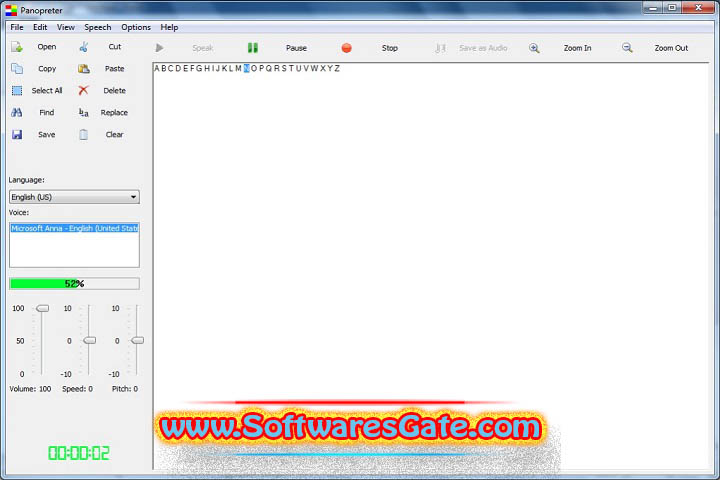Click the 00:00:02 elapsed timer
This screenshot has height=480, width=720.
tap(79, 453)
